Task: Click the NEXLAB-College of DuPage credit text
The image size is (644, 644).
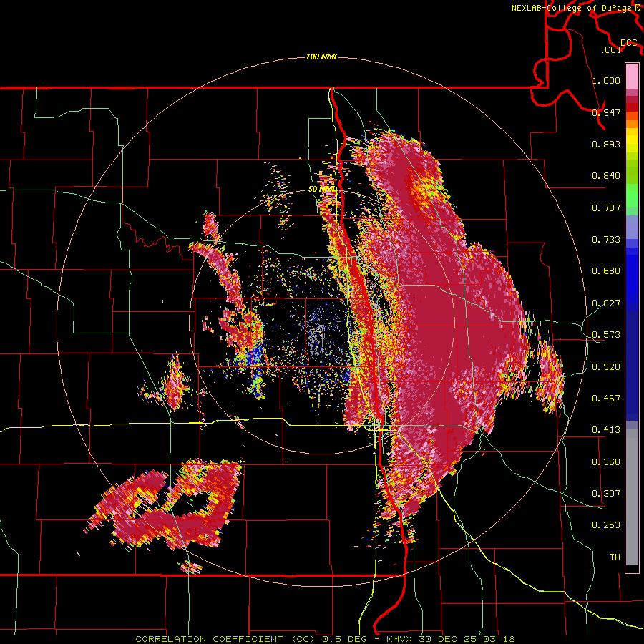Action: [572, 8]
